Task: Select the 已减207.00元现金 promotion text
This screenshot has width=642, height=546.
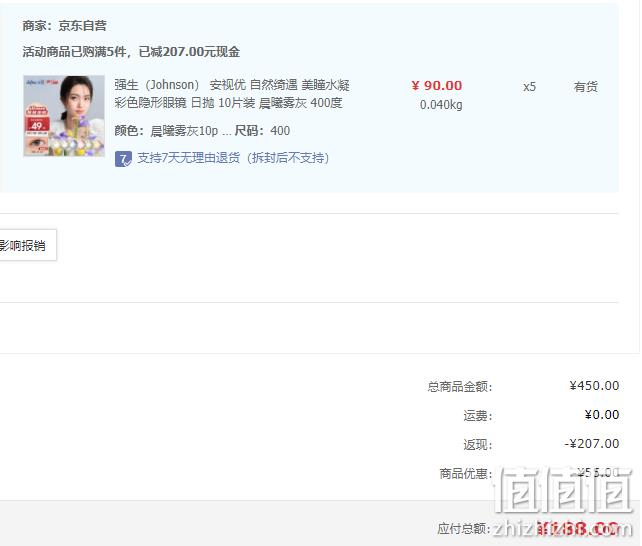Action: point(189,52)
